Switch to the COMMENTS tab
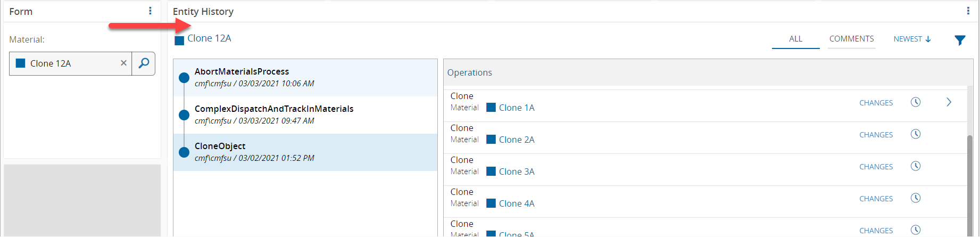Screen dimensions: 980x237 point(851,39)
